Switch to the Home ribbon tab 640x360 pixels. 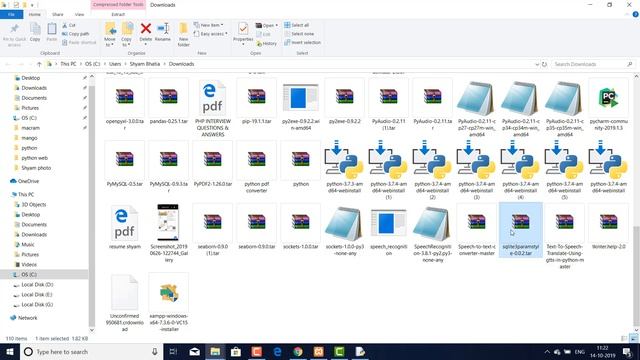tap(35, 14)
